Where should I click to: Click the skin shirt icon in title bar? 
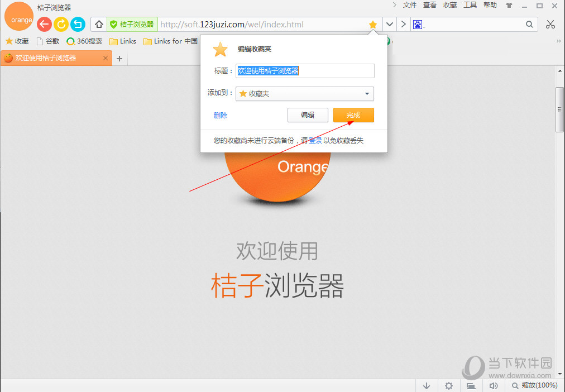click(509, 6)
